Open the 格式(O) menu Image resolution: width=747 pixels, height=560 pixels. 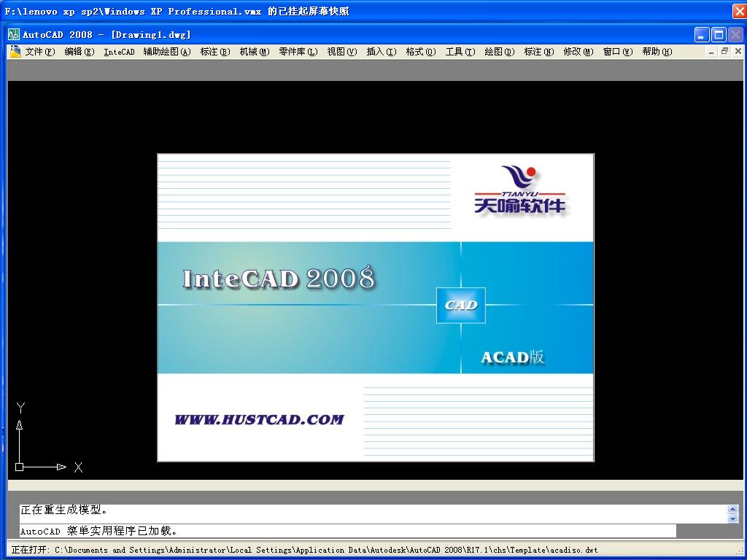pyautogui.click(x=421, y=52)
